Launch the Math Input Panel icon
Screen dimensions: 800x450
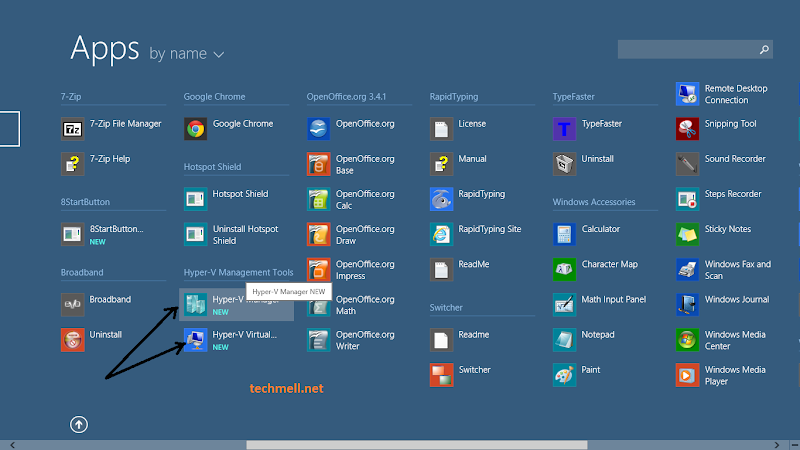pos(564,305)
